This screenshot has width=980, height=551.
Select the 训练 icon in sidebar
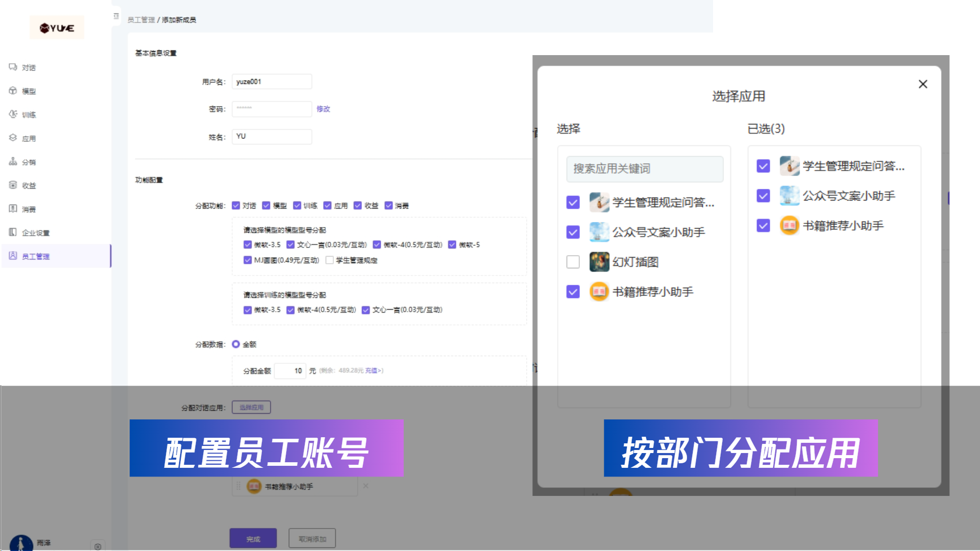[13, 114]
